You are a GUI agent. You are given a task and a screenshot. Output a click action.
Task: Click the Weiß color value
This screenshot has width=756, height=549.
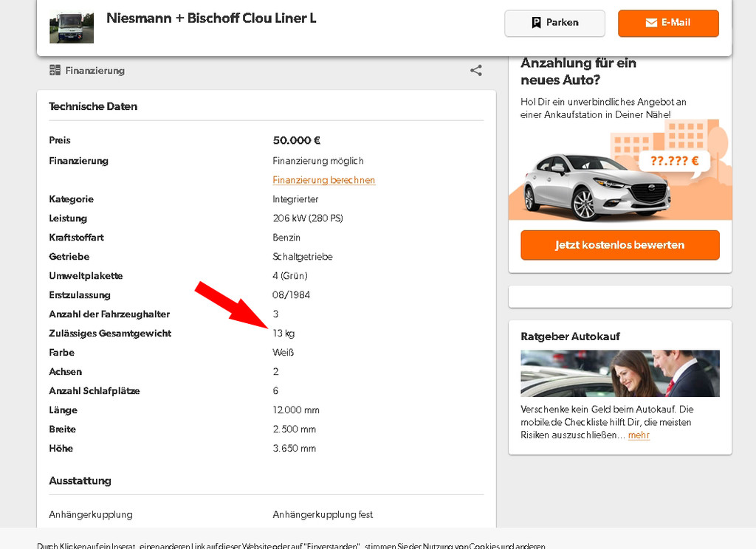(283, 352)
